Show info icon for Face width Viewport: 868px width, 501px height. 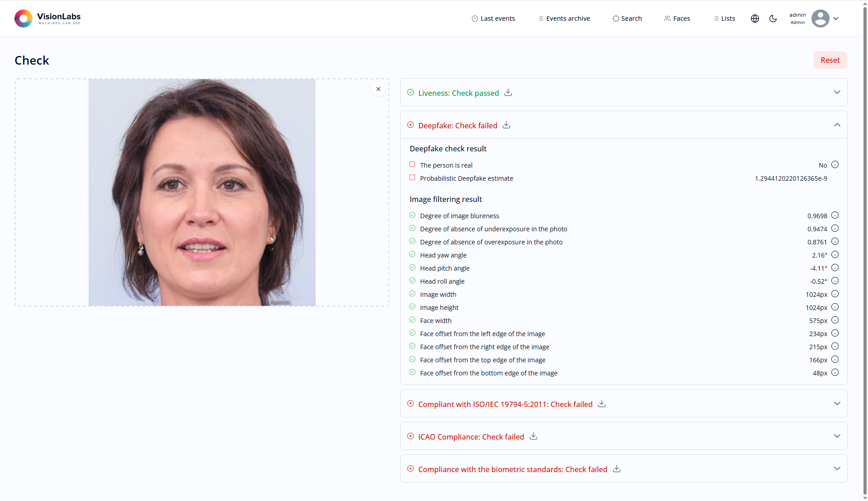point(835,320)
